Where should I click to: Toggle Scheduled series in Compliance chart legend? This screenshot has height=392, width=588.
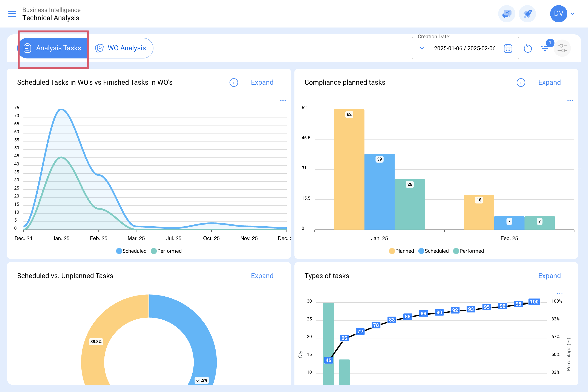[x=433, y=251]
